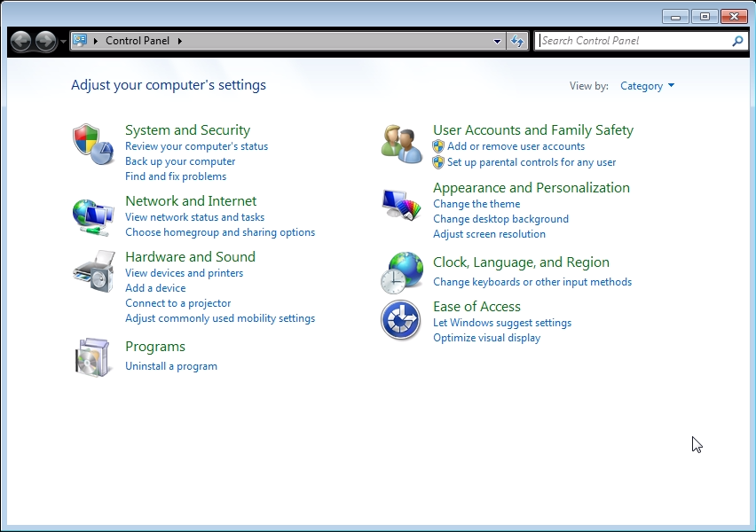Open Change desktop background link
This screenshot has height=532, width=756.
click(500, 219)
